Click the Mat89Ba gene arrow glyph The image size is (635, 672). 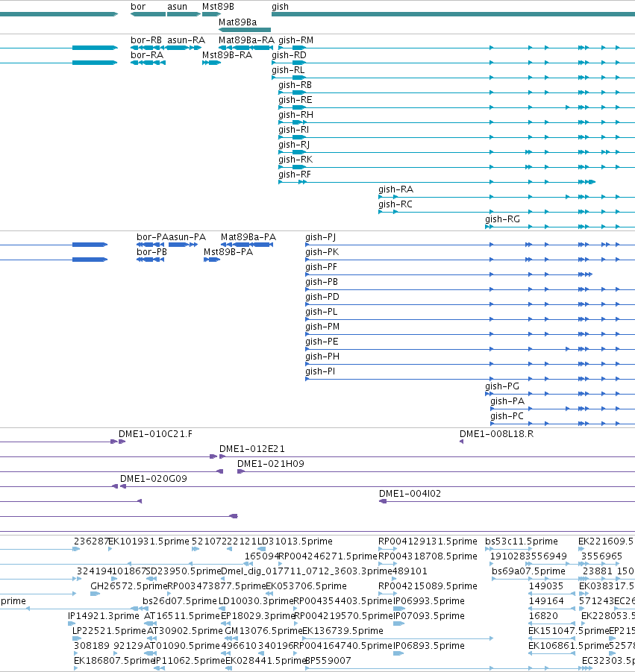pos(245,30)
